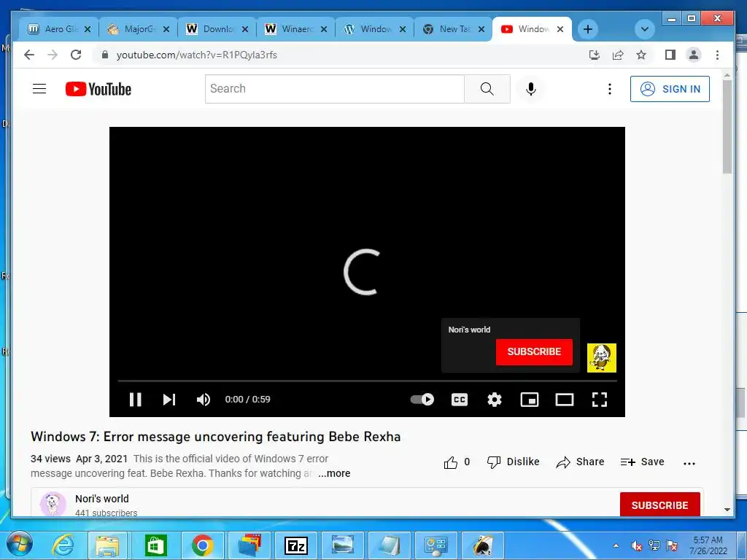Toggle Chrome side panel icon
This screenshot has height=560, width=747.
coord(670,55)
